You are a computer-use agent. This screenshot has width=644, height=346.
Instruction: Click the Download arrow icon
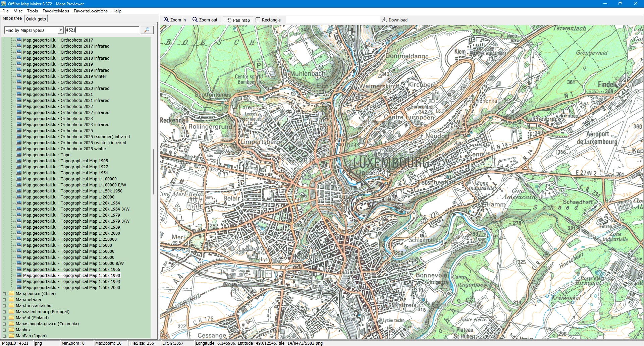coord(385,20)
